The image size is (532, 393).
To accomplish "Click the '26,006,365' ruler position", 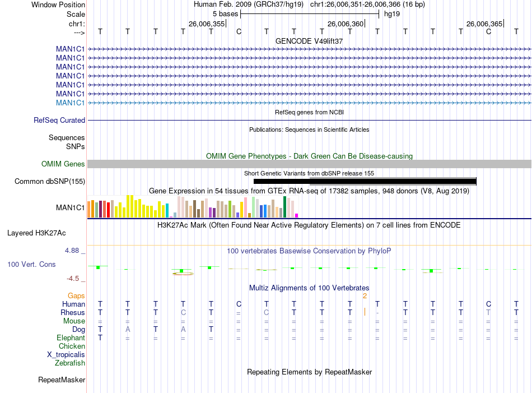I will (484, 24).
